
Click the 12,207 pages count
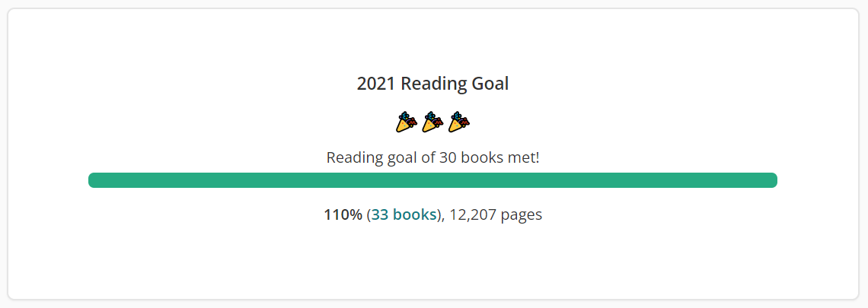(x=496, y=214)
